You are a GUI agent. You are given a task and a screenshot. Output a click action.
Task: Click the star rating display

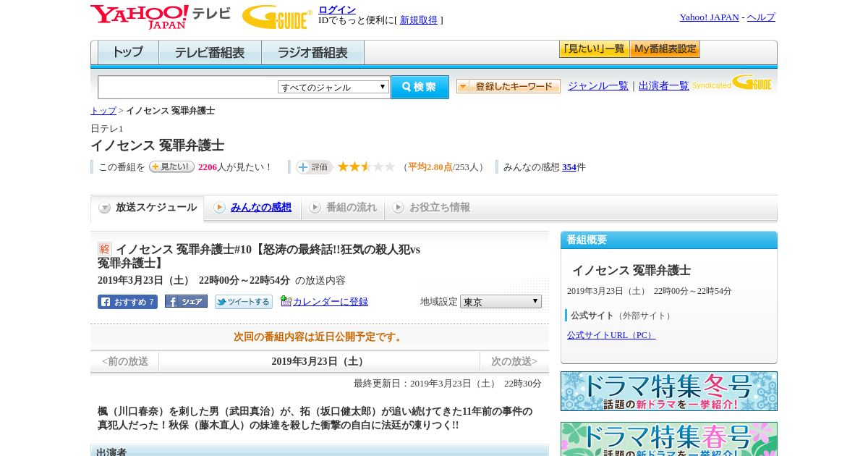pyautogui.click(x=367, y=166)
